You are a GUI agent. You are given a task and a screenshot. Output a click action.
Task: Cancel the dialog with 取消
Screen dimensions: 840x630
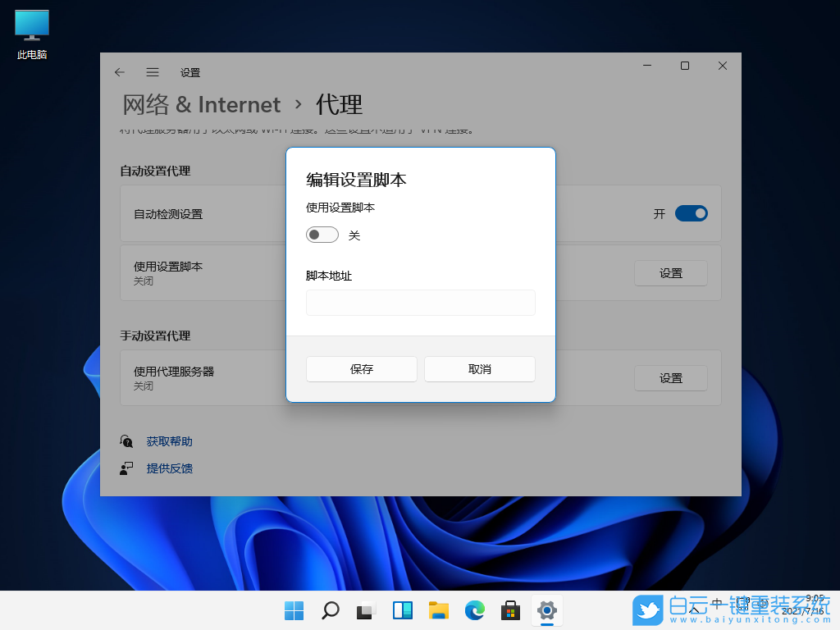coord(479,369)
